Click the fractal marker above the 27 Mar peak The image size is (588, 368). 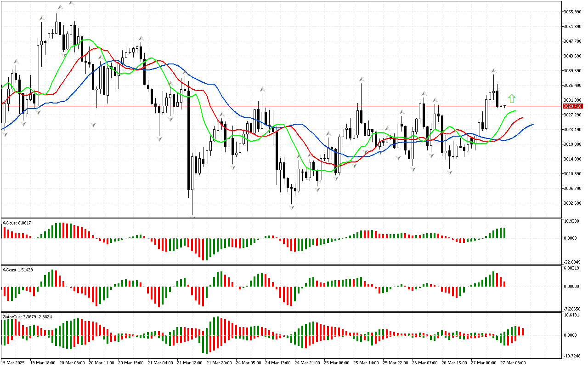pyautogui.click(x=494, y=71)
